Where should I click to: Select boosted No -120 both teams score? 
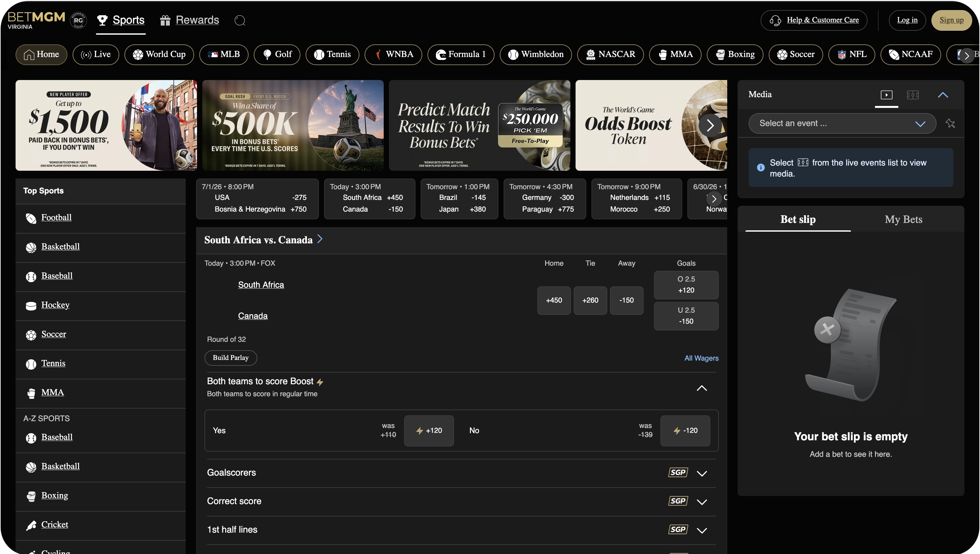click(685, 431)
